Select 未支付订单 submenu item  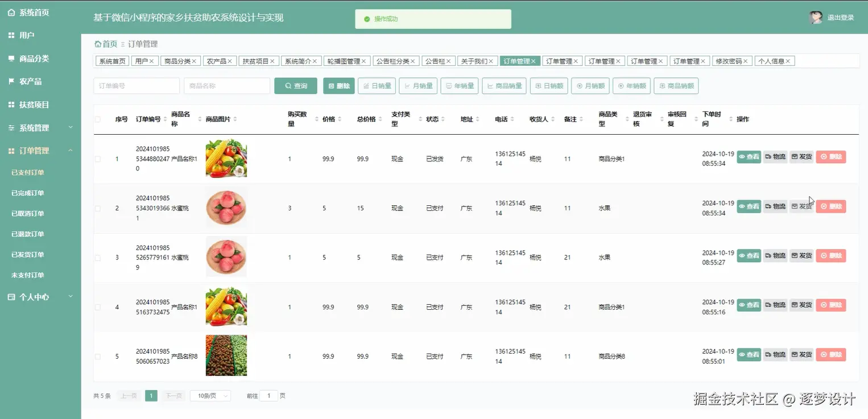(x=28, y=275)
